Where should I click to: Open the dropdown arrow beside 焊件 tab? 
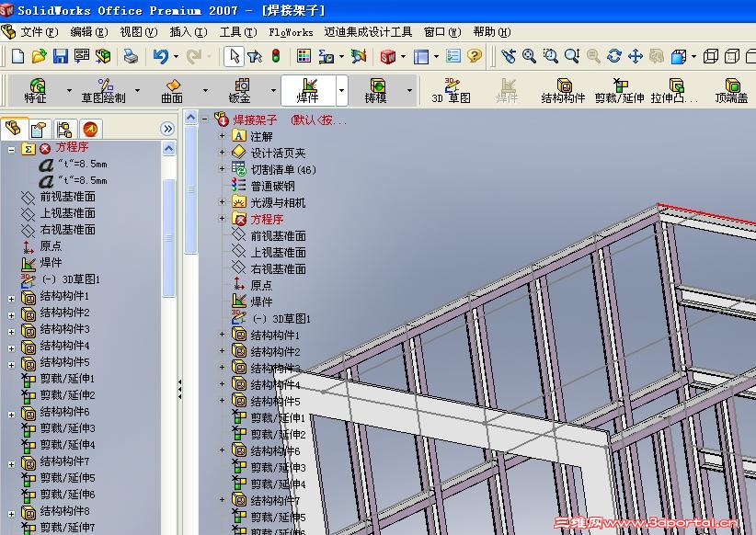tap(342, 90)
